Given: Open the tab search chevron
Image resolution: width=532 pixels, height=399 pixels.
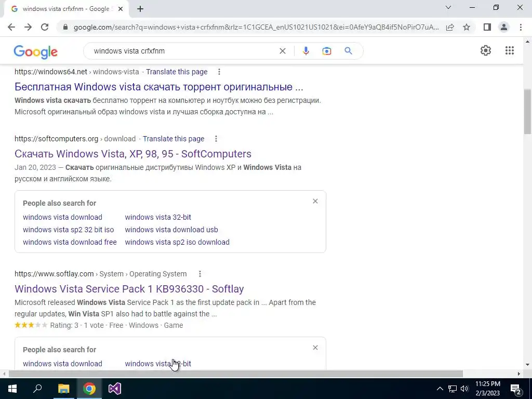Looking at the screenshot, I should click(448, 7).
